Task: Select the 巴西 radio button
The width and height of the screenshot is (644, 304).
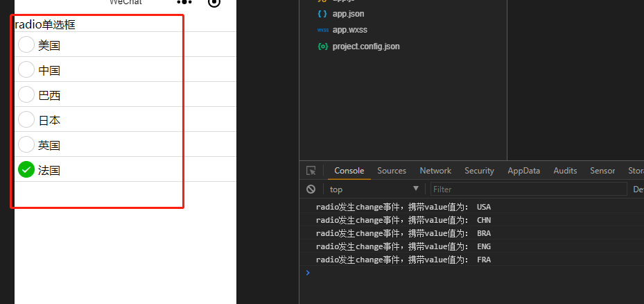Action: pyautogui.click(x=26, y=94)
